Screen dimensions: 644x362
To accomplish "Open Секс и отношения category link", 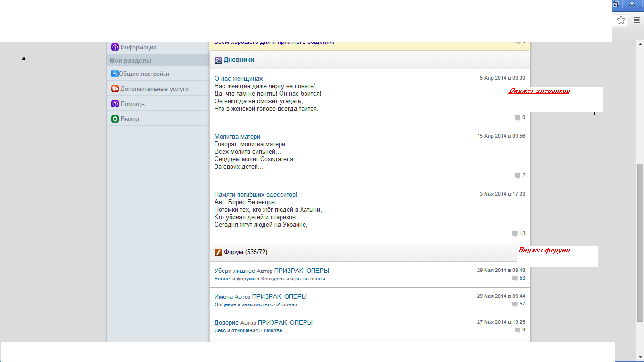I will point(236,330).
